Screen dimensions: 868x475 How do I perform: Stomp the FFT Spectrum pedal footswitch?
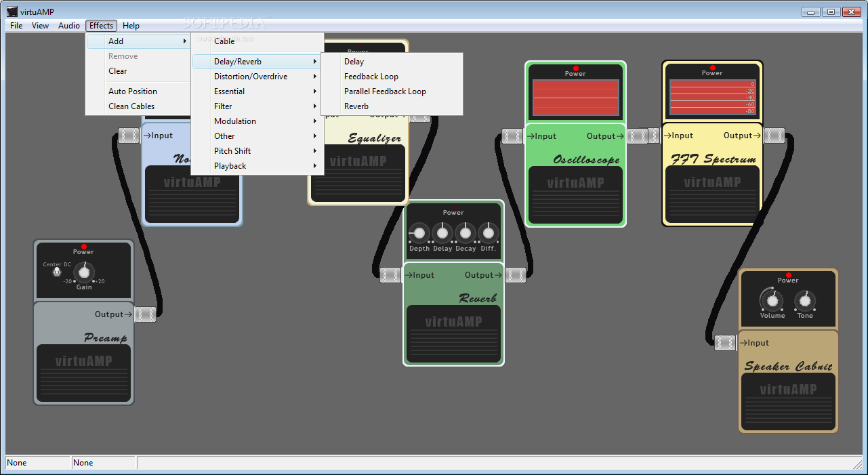(x=712, y=194)
